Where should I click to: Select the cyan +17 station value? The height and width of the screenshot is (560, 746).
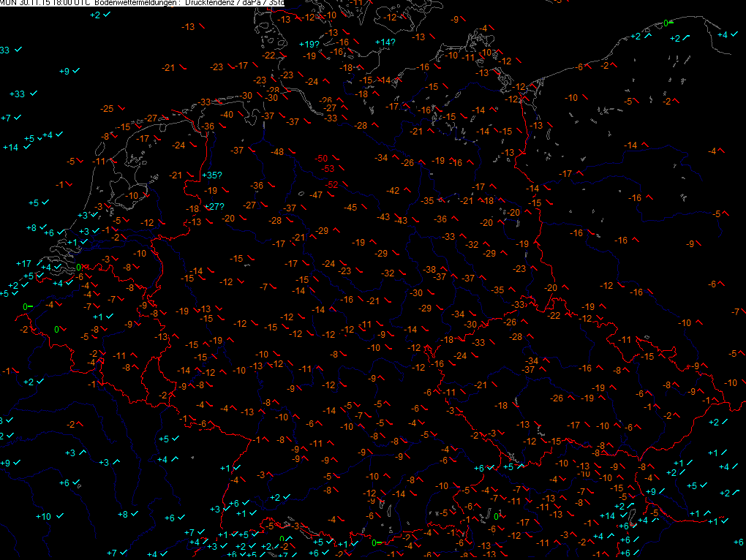pos(23,263)
